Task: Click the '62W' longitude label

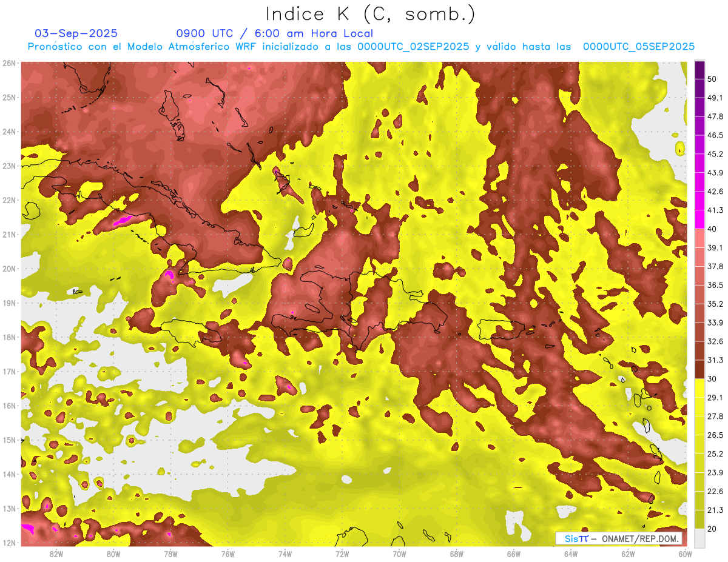Action: (628, 554)
